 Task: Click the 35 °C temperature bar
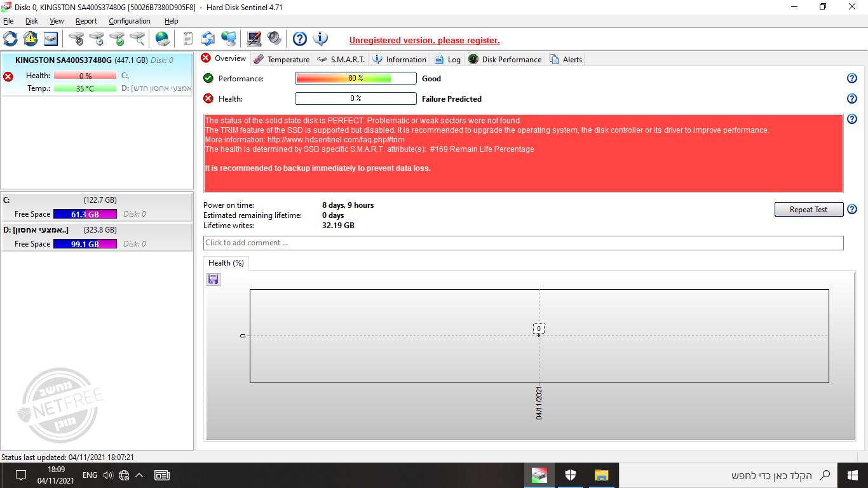pyautogui.click(x=85, y=88)
